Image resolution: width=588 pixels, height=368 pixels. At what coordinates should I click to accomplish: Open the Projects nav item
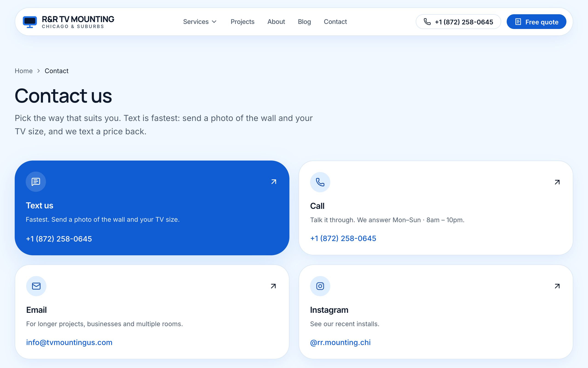[x=242, y=22]
